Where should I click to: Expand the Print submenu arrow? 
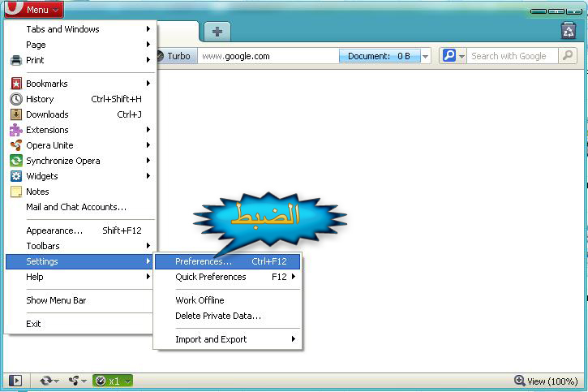pyautogui.click(x=148, y=60)
